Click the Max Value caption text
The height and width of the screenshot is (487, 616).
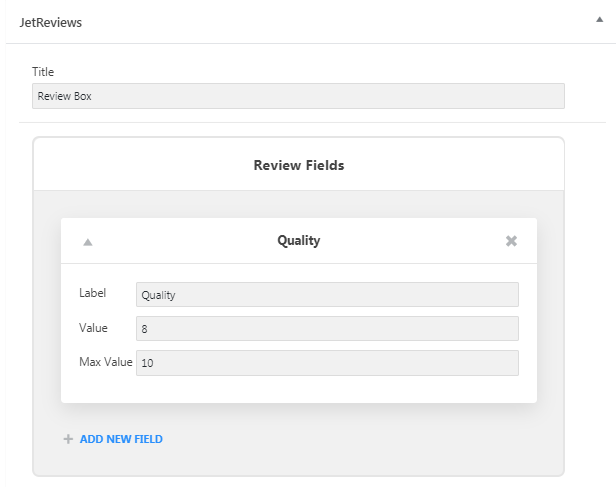tap(106, 362)
